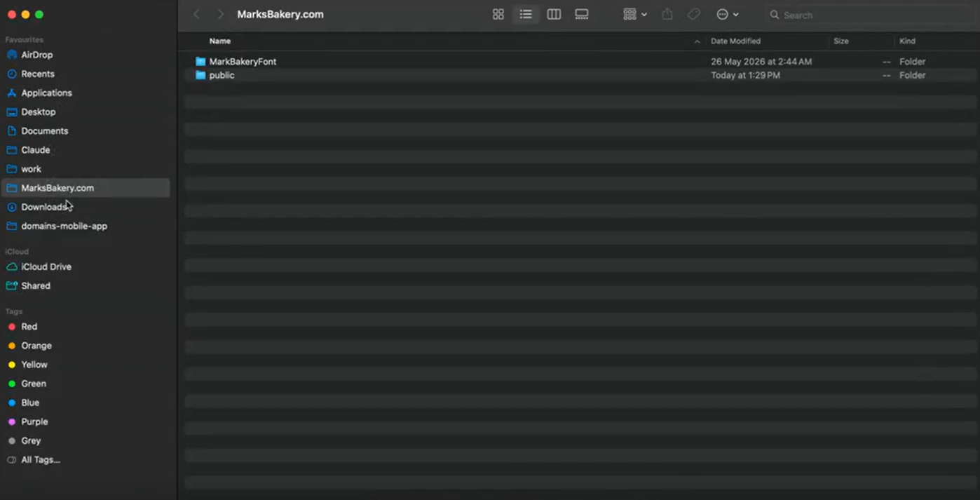Sort by the Size column header
This screenshot has width=980, height=500.
841,41
